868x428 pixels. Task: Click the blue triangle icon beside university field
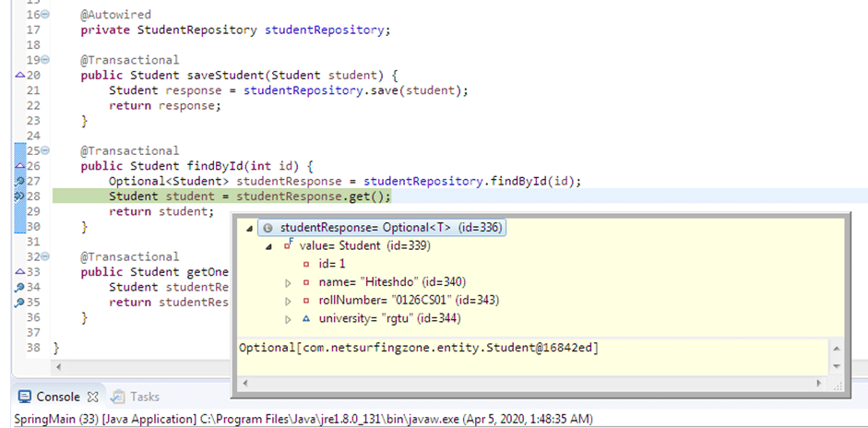point(306,319)
